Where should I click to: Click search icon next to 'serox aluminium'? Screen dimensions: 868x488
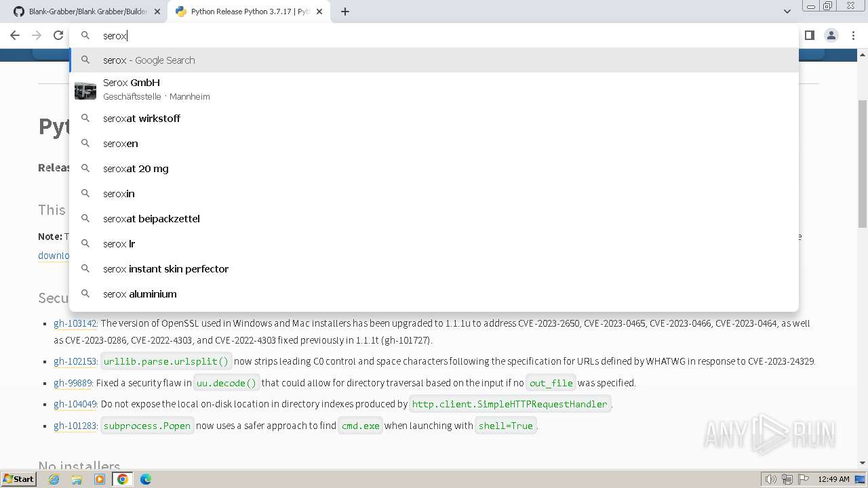(85, 294)
